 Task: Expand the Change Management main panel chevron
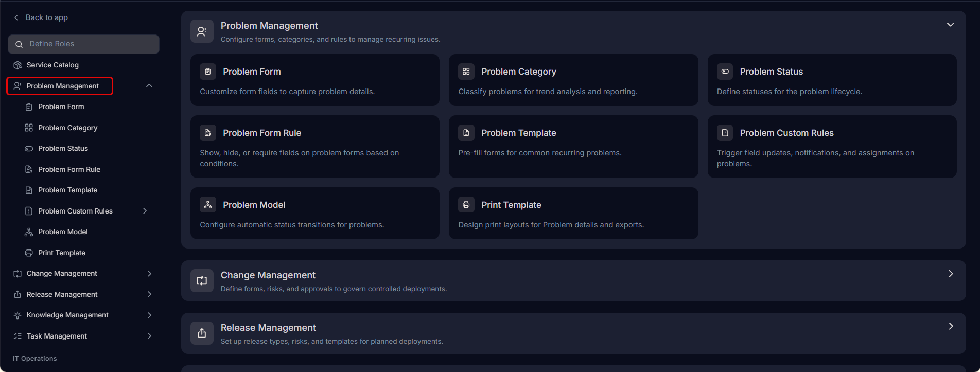click(951, 274)
